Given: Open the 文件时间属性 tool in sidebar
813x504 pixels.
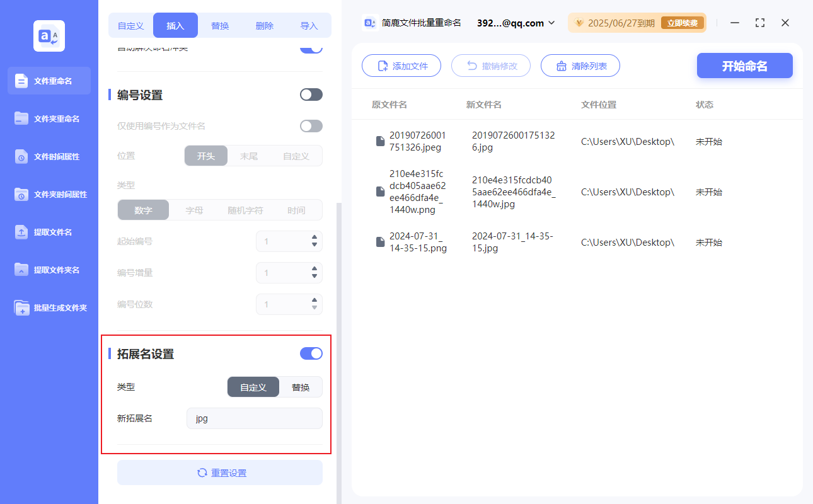Looking at the screenshot, I should click(49, 156).
